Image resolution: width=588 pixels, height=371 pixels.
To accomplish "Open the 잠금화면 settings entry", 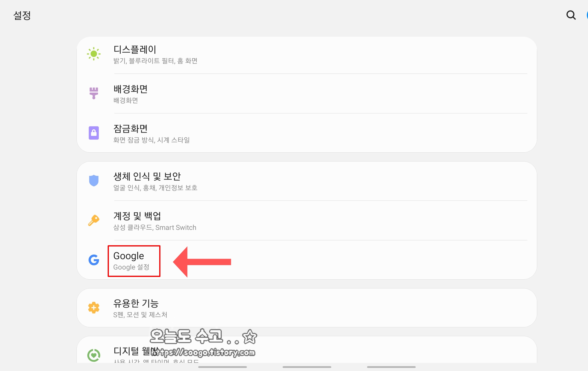I will pyautogui.click(x=306, y=133).
